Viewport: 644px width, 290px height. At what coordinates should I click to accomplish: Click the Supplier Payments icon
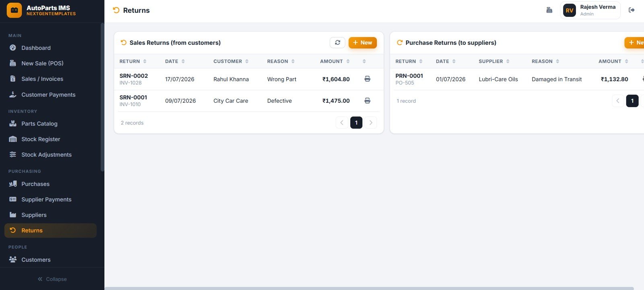click(x=13, y=199)
